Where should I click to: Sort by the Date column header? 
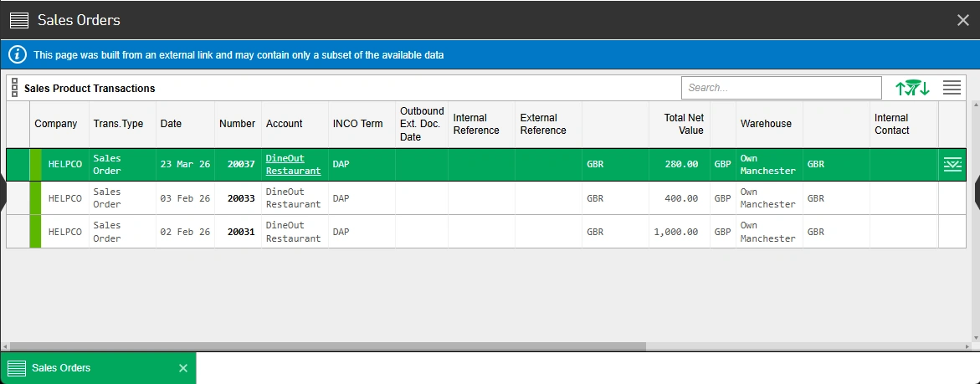coord(171,124)
